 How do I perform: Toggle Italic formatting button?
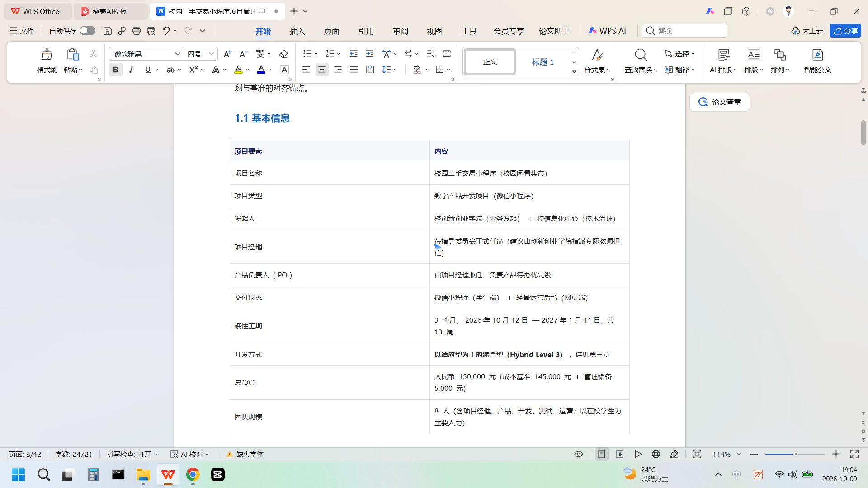coord(131,70)
